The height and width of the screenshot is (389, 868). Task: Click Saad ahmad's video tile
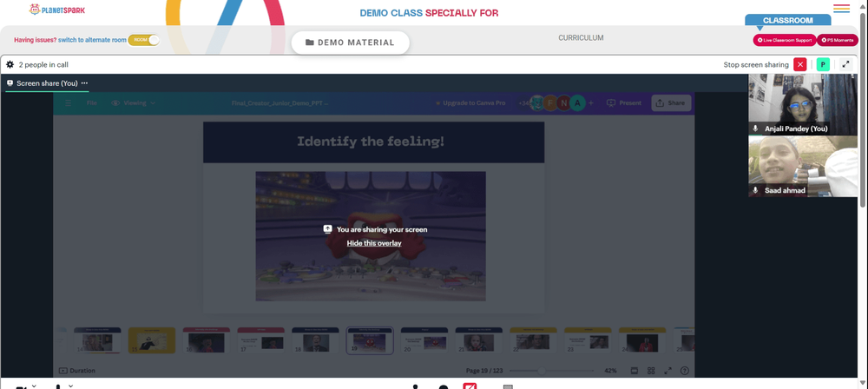pos(803,166)
